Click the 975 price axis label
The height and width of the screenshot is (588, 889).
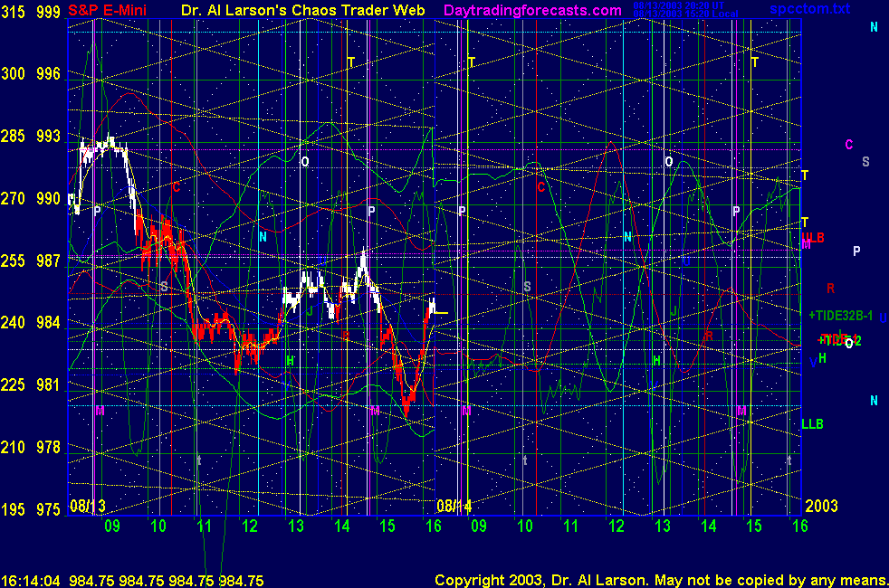[48, 509]
